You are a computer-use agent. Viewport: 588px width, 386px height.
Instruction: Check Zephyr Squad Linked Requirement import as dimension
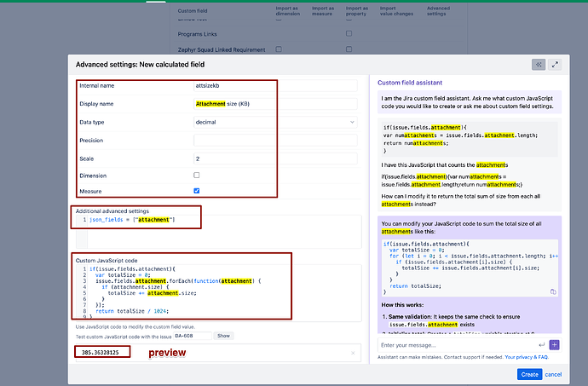tap(279, 49)
